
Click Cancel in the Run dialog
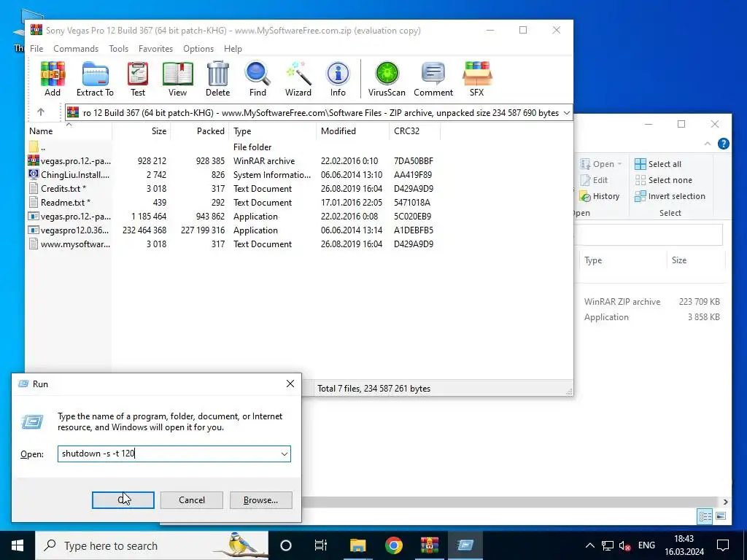pyautogui.click(x=192, y=500)
